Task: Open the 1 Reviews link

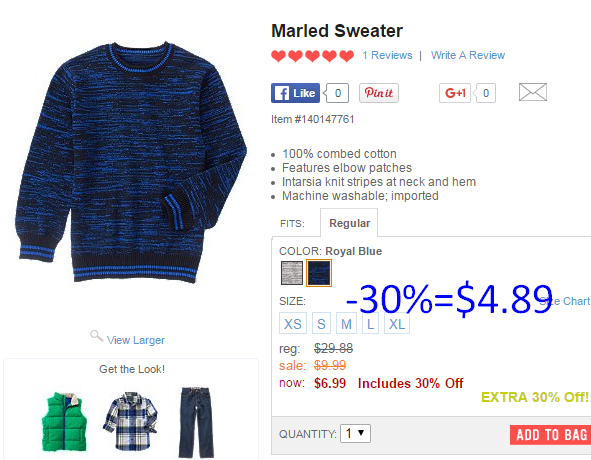Action: 387,55
